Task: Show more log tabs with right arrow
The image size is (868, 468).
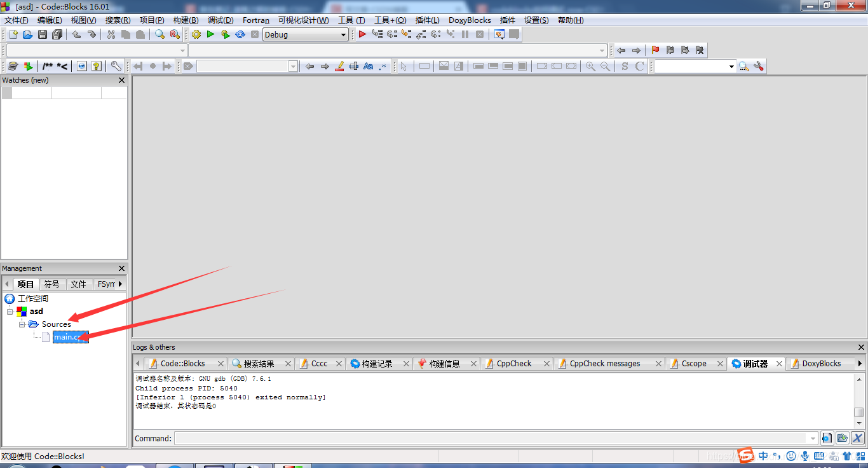Action: pos(860,364)
